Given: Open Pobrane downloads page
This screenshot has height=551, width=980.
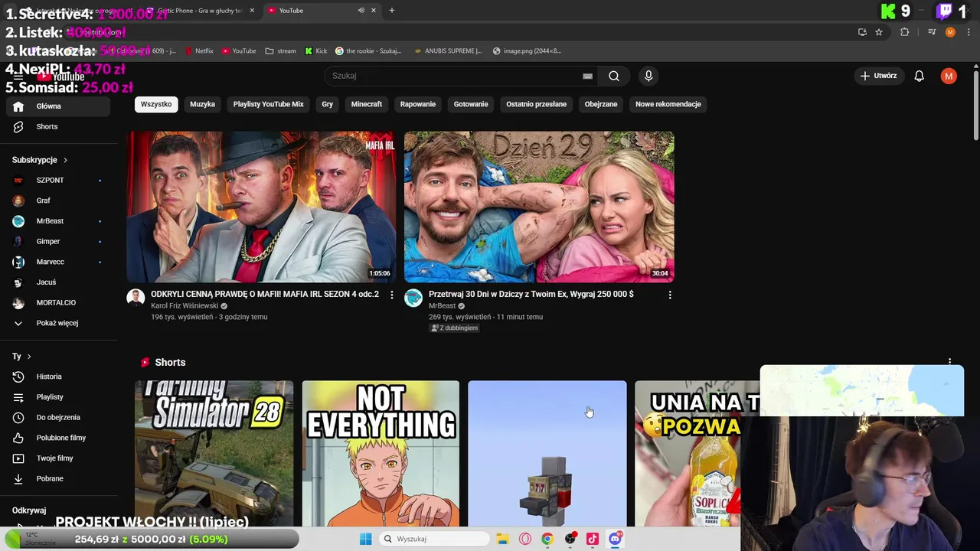Looking at the screenshot, I should [58, 478].
